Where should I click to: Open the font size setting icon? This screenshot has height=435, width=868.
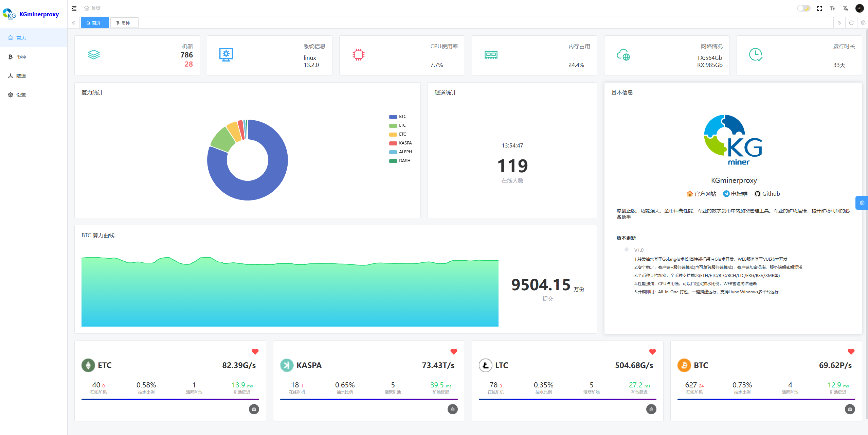click(x=833, y=8)
